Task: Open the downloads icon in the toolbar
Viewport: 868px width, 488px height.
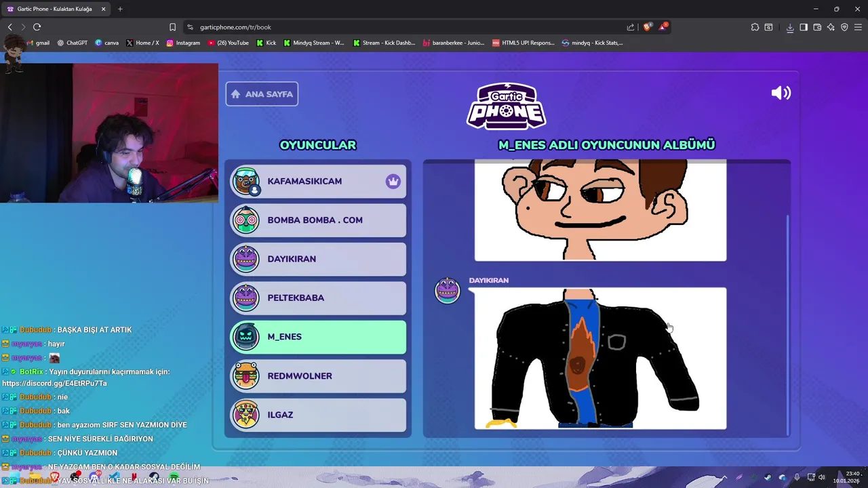Action: click(790, 27)
